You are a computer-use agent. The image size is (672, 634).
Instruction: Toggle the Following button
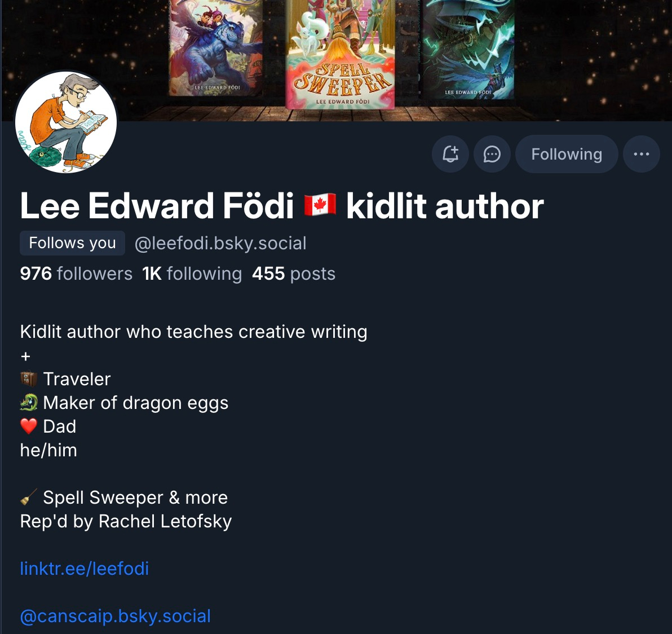click(x=567, y=155)
